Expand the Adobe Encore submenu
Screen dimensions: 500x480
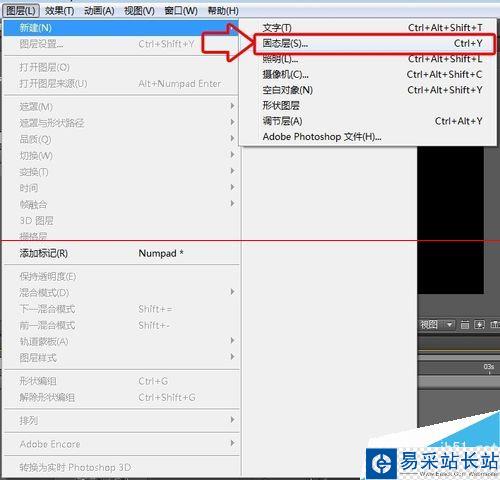point(121,444)
